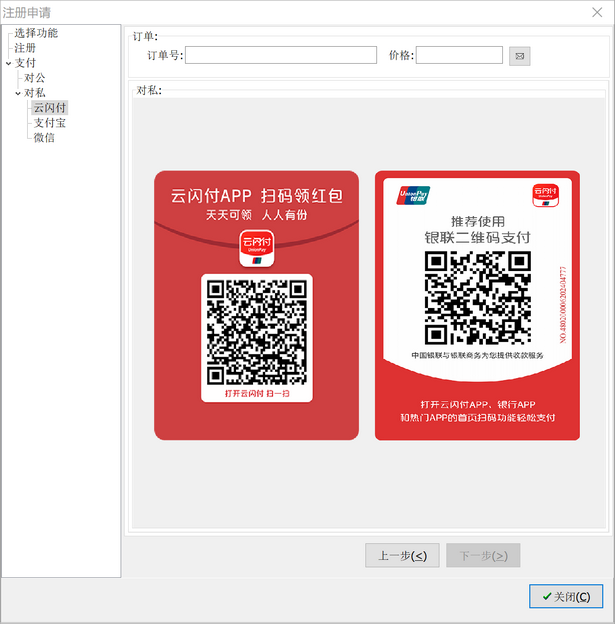Click the text 打开云闪付 扫一扫
This screenshot has width=615, height=624.
(x=257, y=394)
